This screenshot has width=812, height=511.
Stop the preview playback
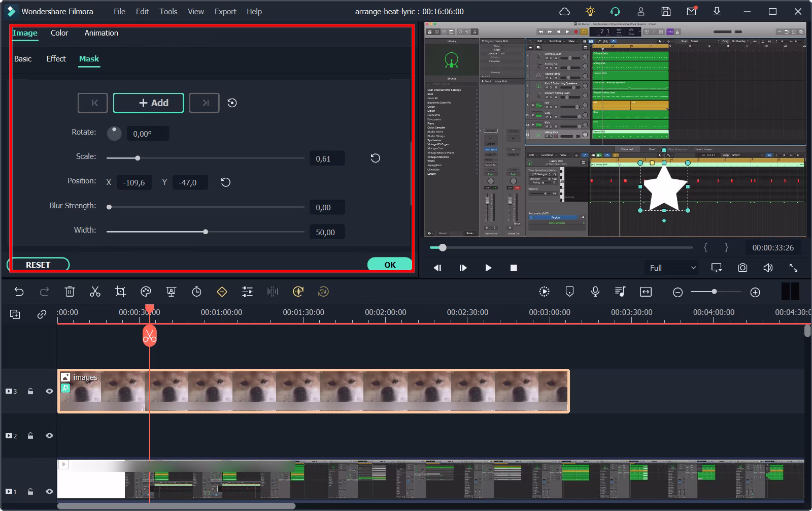tap(514, 268)
